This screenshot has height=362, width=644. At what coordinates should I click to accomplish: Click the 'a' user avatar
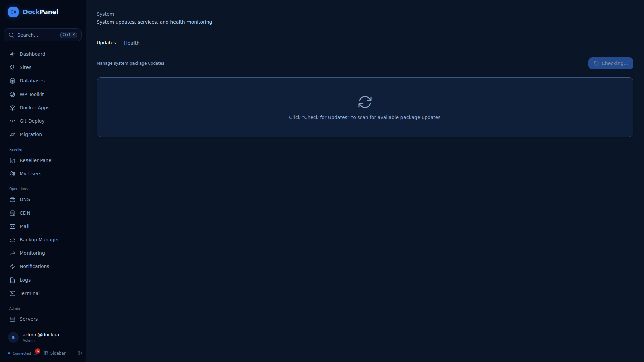coord(13,337)
